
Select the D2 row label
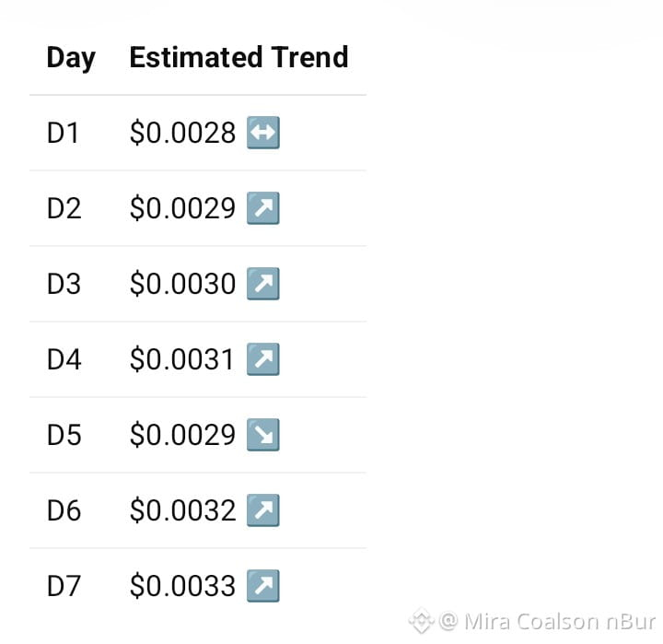[x=64, y=208]
